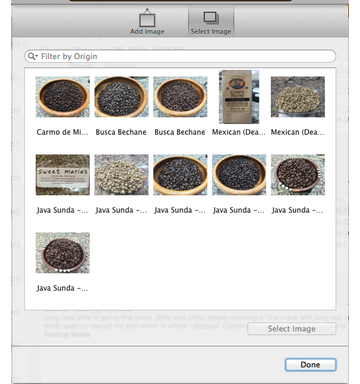Open the search magnifier dropdown in filter field
The width and height of the screenshot is (360, 384).
tap(33, 56)
